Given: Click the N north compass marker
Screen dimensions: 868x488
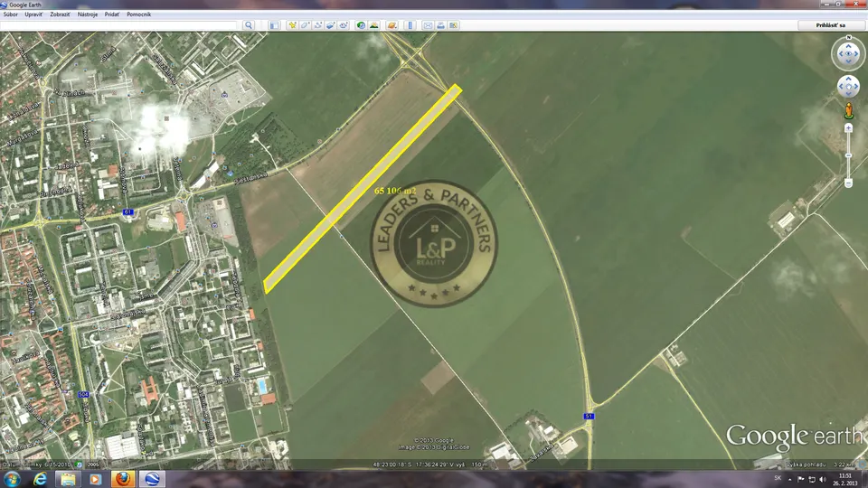Looking at the screenshot, I should pos(849,37).
